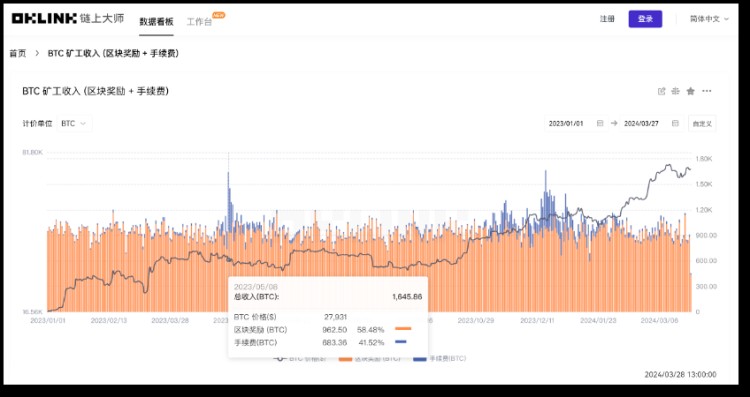Image resolution: width=750 pixels, height=397 pixels.
Task: Expand the 简体中文 language selector
Action: [709, 19]
